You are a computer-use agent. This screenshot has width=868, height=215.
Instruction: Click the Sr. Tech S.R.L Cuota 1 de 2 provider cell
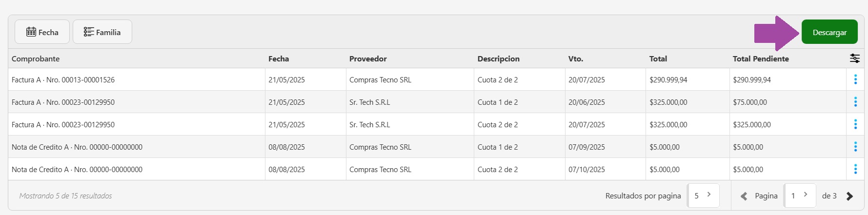(369, 102)
